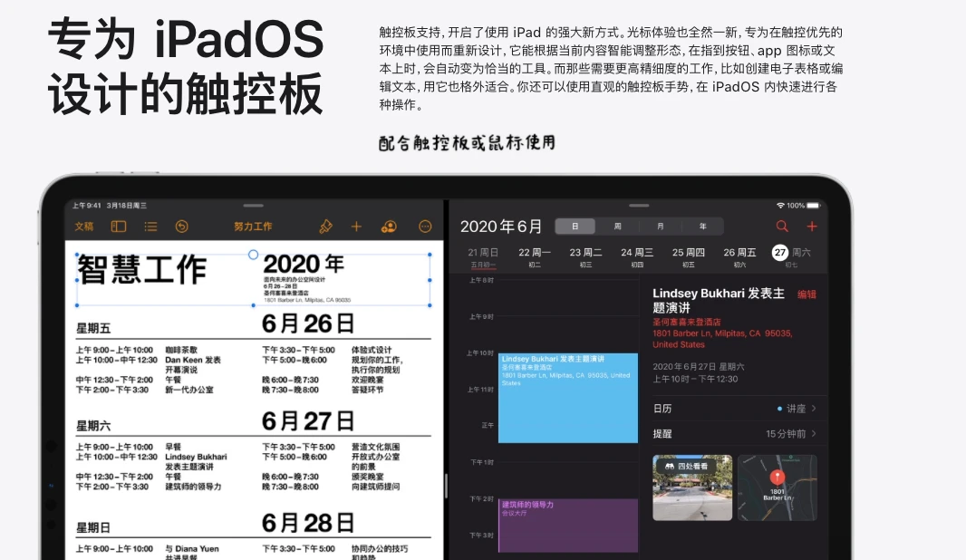Image resolution: width=966 pixels, height=560 pixels.
Task: Click the red address 1801 Barber Ln link
Action: 722,339
